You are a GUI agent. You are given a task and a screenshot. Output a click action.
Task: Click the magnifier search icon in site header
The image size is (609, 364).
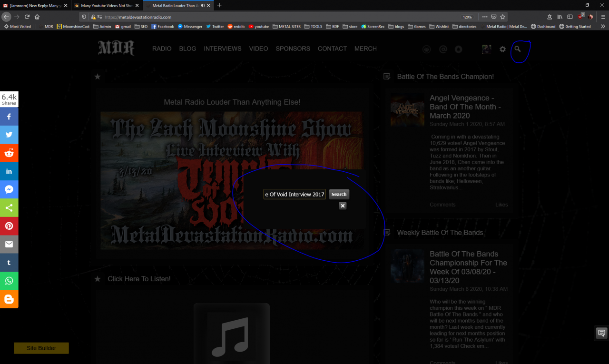(x=518, y=49)
